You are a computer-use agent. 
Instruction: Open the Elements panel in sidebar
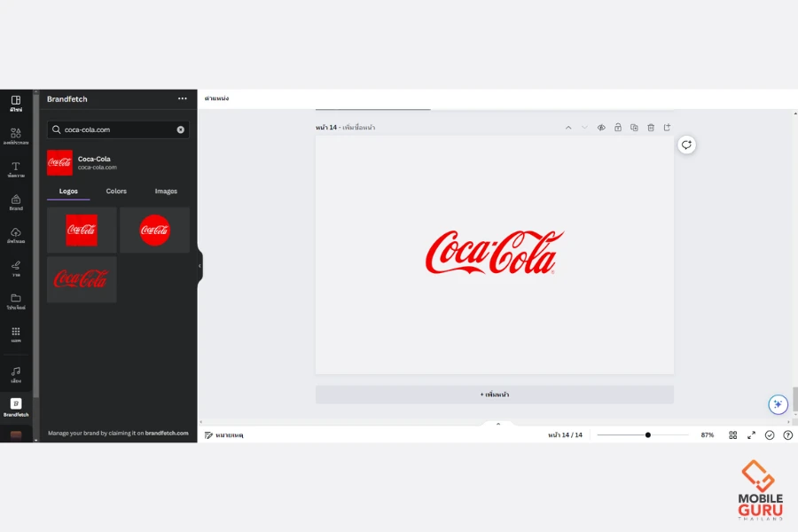point(16,136)
